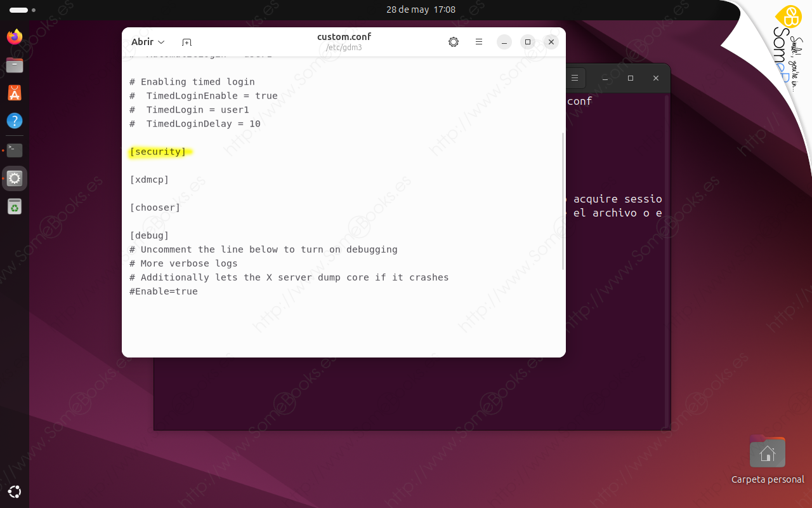Screen dimensions: 812x508
Task: Open Settings from the dock
Action: 14,178
